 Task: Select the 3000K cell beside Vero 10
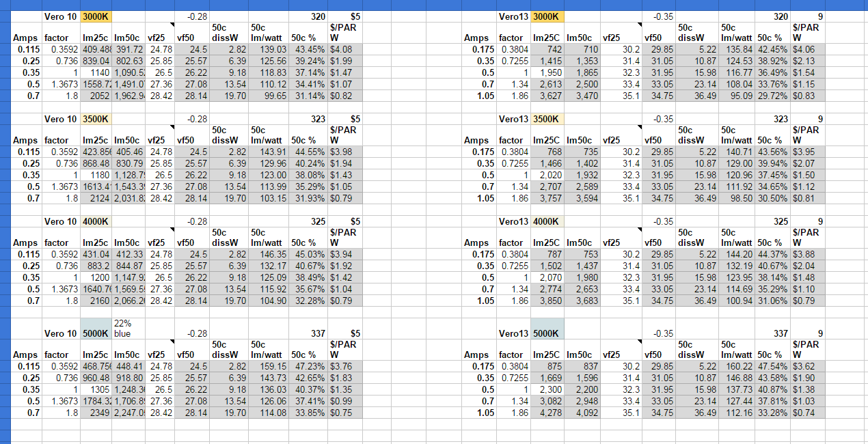96,16
